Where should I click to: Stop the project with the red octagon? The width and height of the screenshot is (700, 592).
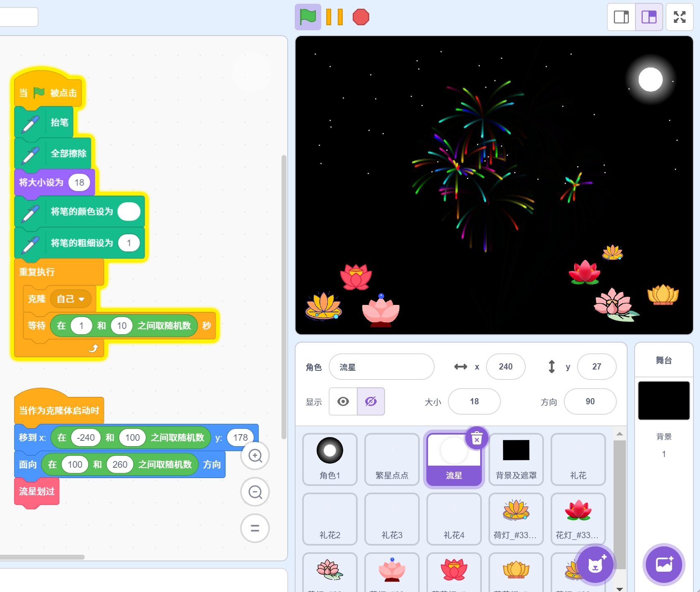point(361,17)
